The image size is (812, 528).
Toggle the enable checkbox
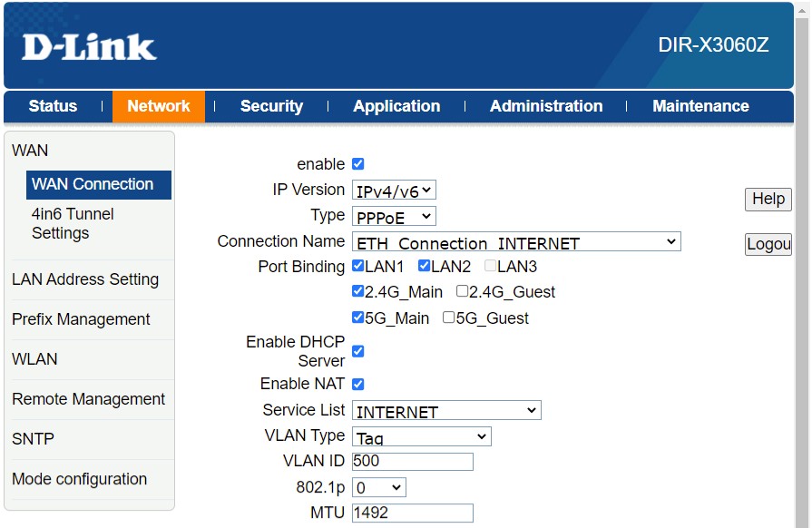click(357, 164)
